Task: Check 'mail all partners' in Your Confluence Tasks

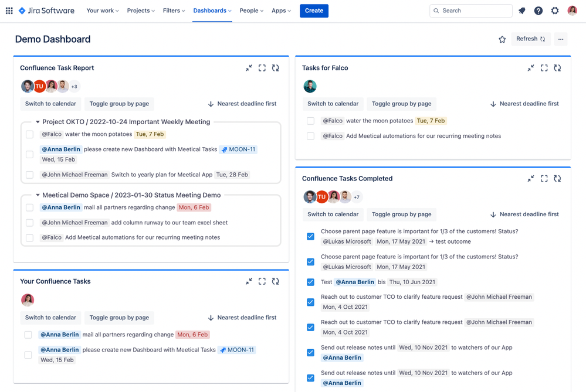Action: point(28,335)
